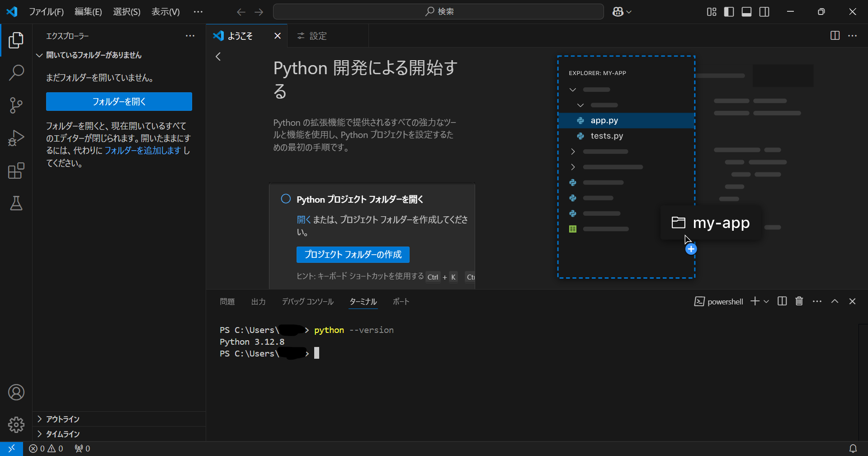The width and height of the screenshot is (868, 456).
Task: Mark the Python project folder step radio
Action: click(286, 199)
